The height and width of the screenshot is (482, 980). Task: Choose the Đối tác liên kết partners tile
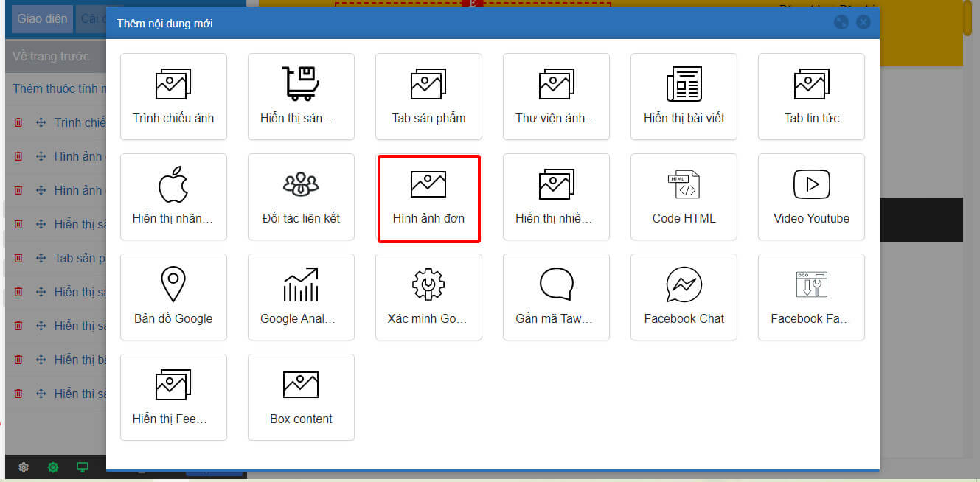[x=301, y=197]
